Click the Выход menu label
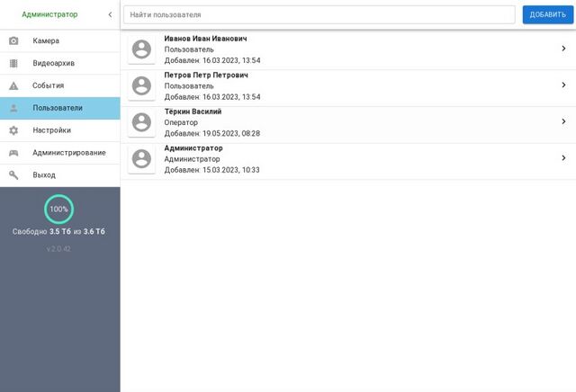Image resolution: width=576 pixels, height=392 pixels. (44, 175)
